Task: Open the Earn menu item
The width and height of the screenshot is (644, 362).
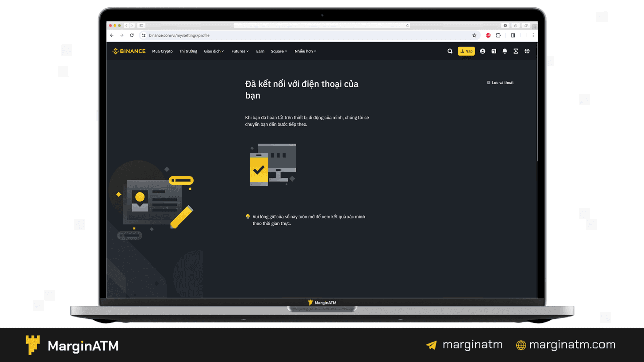Action: [x=260, y=51]
